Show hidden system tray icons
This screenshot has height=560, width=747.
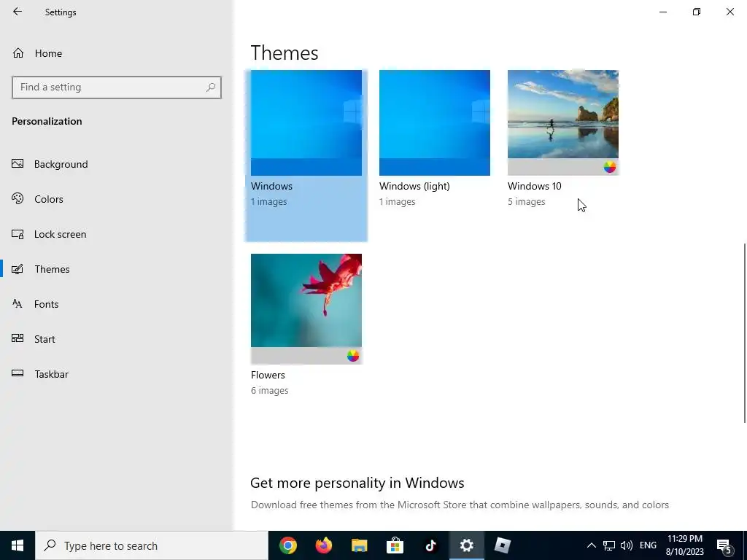click(591, 545)
